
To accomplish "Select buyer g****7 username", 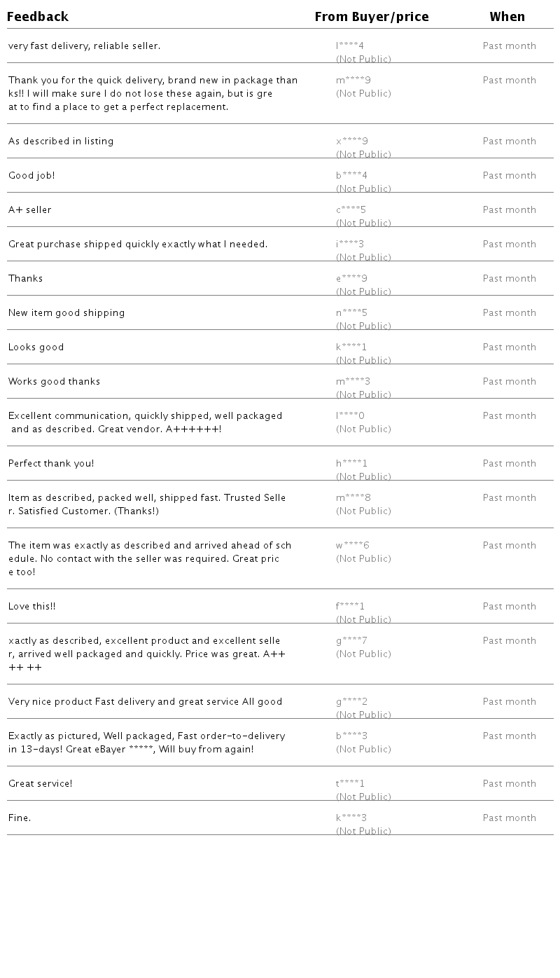I will coord(351,641).
